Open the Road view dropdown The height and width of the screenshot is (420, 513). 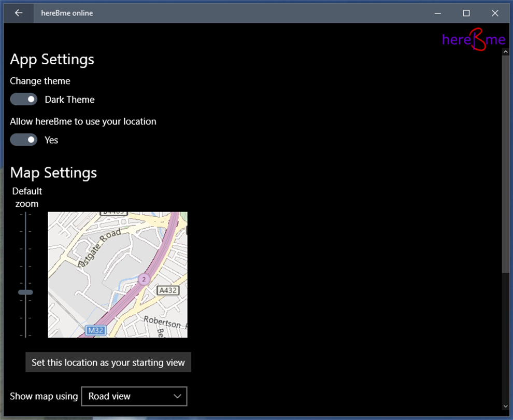tap(134, 396)
